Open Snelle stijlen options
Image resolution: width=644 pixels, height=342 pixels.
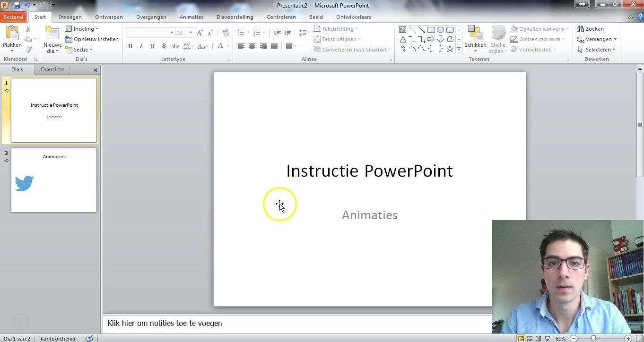click(498, 39)
